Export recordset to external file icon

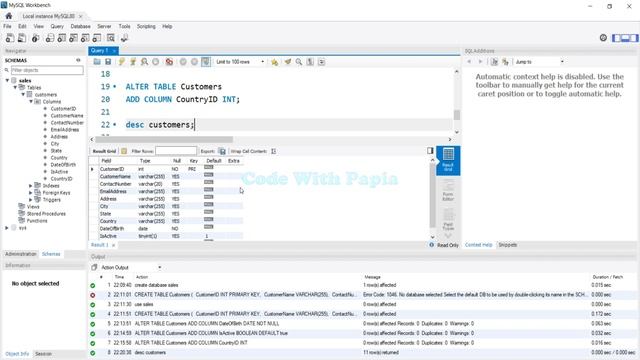click(x=222, y=151)
